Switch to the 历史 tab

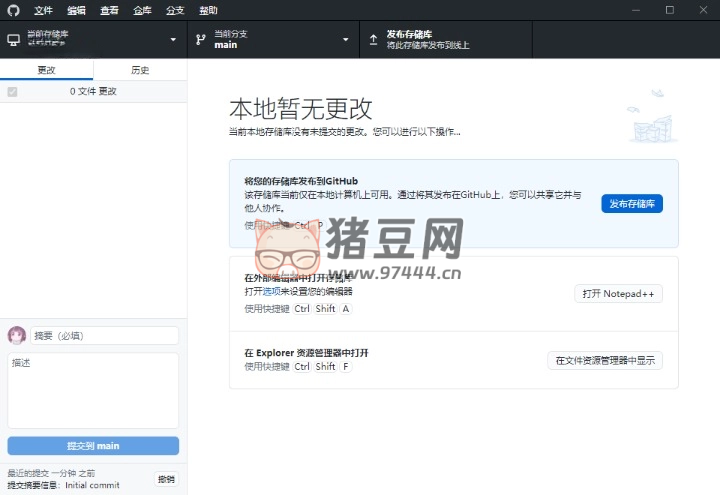[x=140, y=70]
